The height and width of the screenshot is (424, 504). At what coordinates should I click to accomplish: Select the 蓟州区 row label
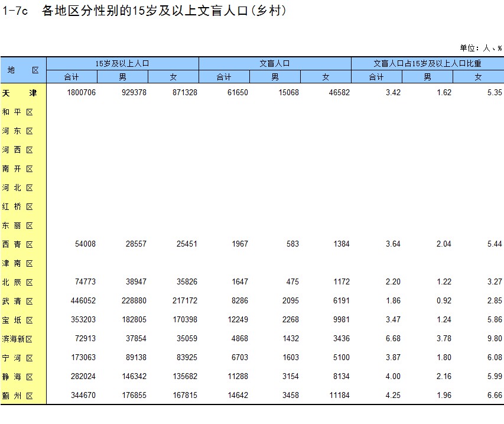pos(18,396)
